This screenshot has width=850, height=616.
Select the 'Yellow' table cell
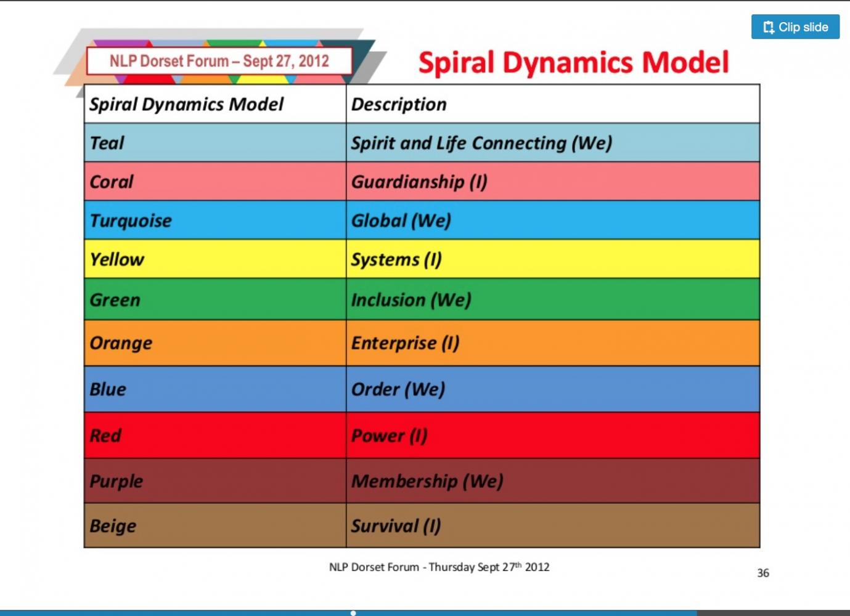tap(215, 259)
